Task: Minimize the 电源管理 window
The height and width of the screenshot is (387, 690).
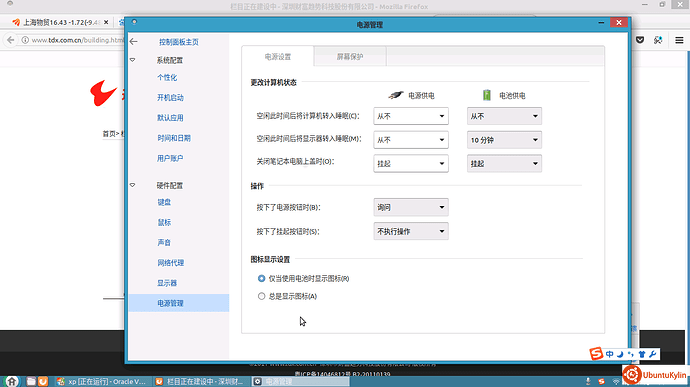Action: click(601, 22)
